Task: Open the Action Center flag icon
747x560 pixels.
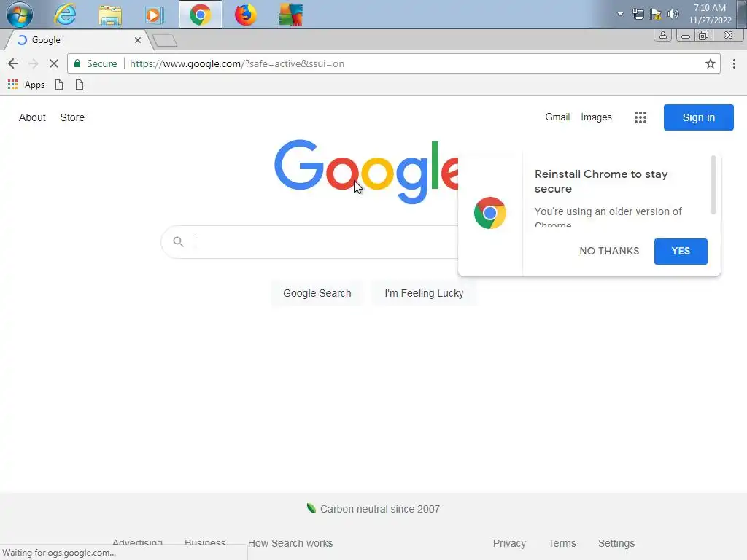Action: tap(656, 14)
